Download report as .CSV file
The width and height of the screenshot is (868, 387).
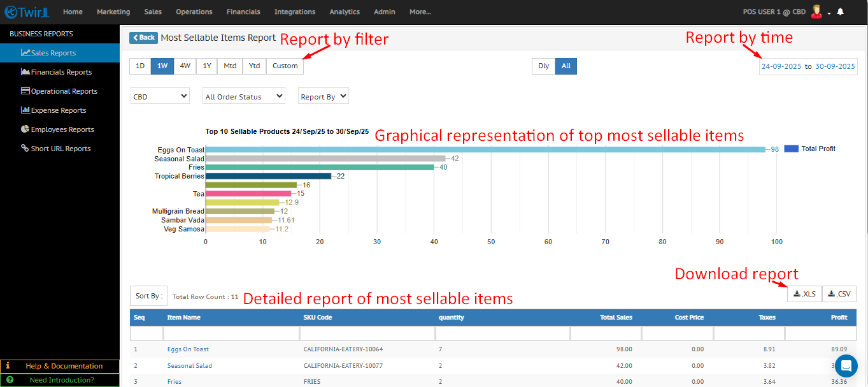839,294
